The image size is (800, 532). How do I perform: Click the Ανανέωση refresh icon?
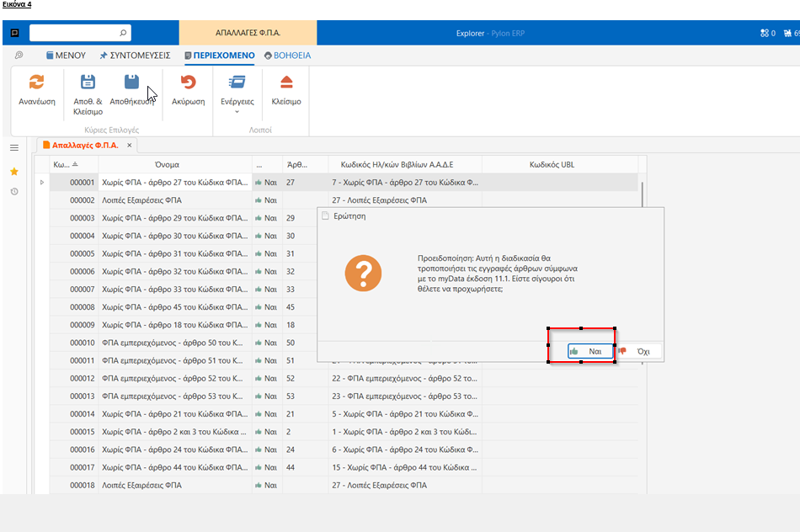click(36, 82)
